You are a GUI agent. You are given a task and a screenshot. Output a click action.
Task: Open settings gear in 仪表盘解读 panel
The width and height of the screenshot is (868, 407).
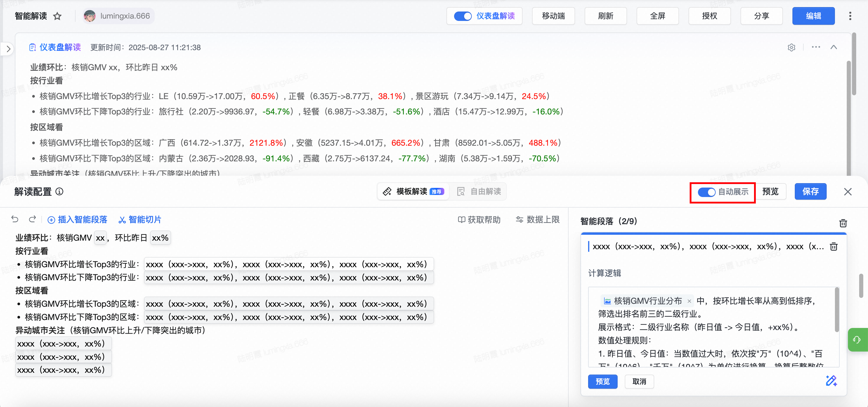[x=791, y=47]
